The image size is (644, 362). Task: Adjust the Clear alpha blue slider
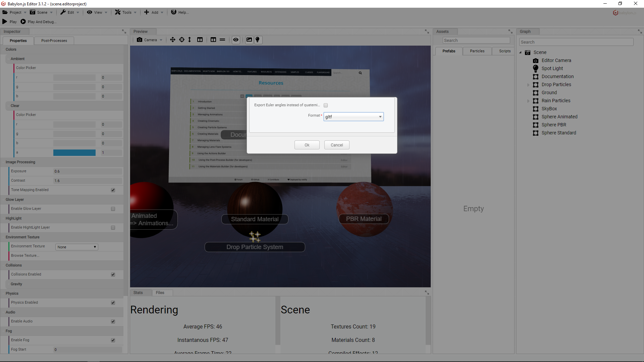(74, 153)
